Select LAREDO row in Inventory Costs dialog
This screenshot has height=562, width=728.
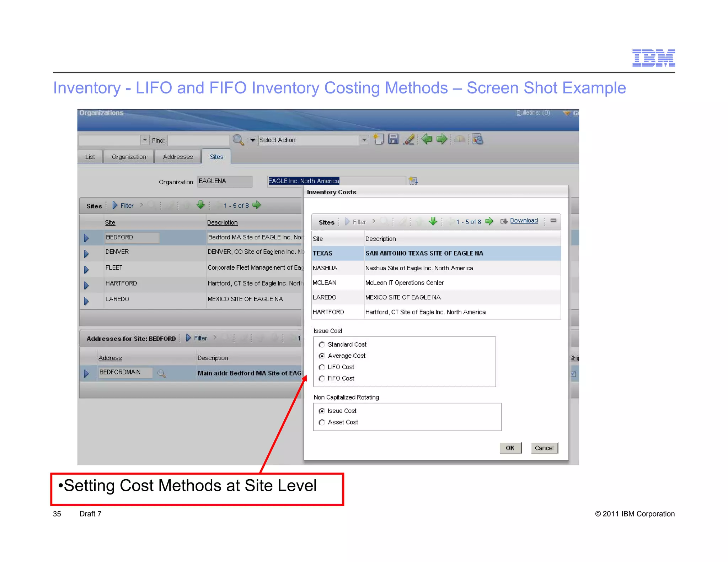click(436, 297)
